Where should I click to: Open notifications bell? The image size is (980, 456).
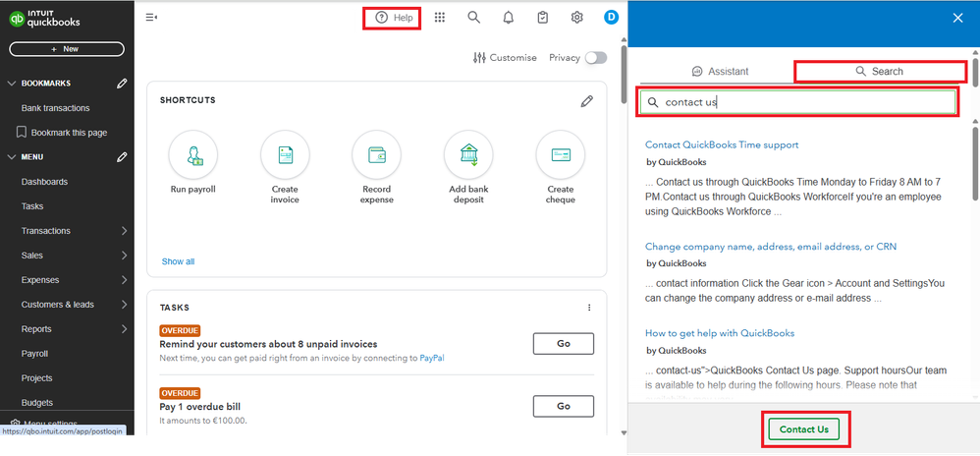tap(508, 18)
